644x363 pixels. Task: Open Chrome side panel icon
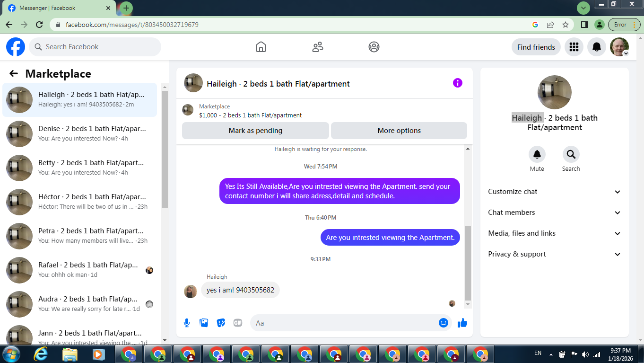pyautogui.click(x=584, y=25)
